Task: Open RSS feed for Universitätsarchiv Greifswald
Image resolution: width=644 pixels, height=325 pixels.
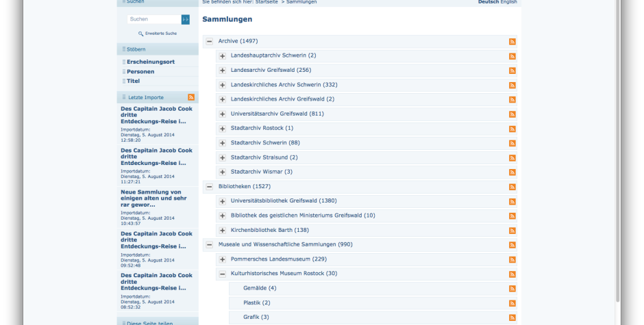Action: [512, 114]
